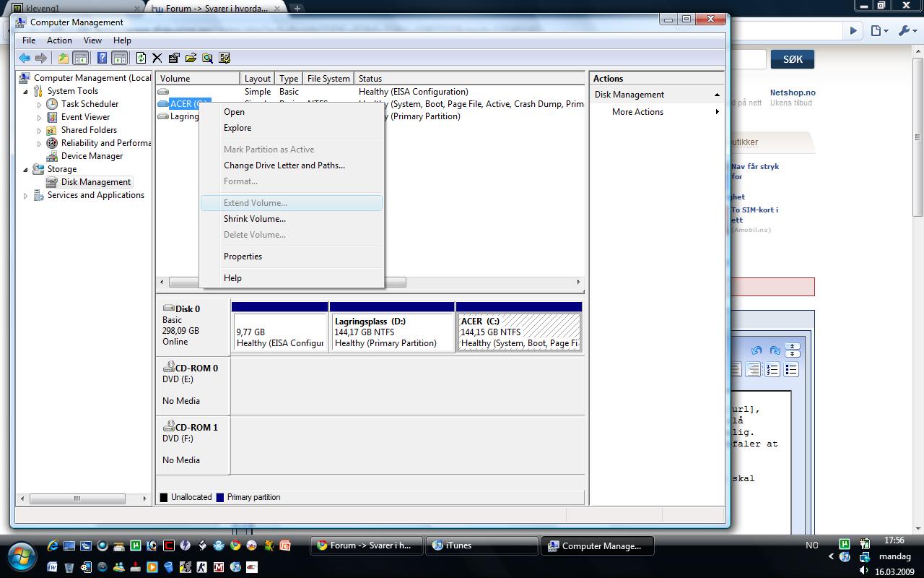
Task: Click the Properties toolbar icon
Action: (174, 59)
